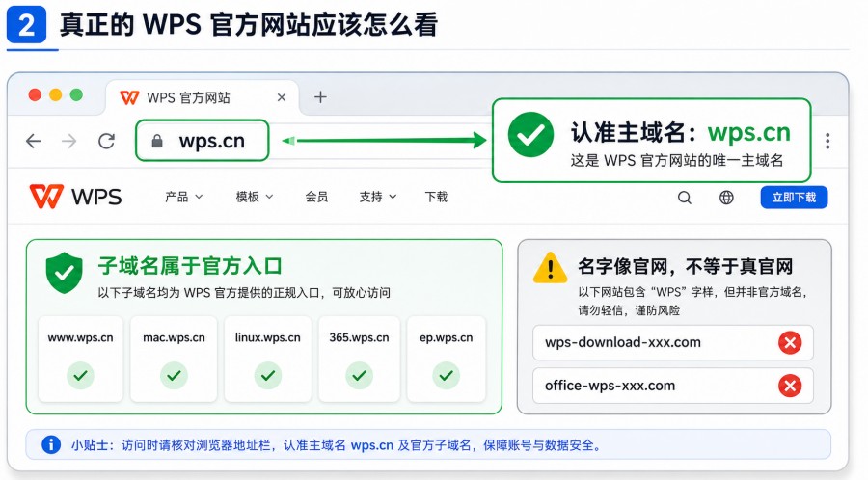868x480 pixels.
Task: Click the WPS logo in site header
Action: (76, 197)
